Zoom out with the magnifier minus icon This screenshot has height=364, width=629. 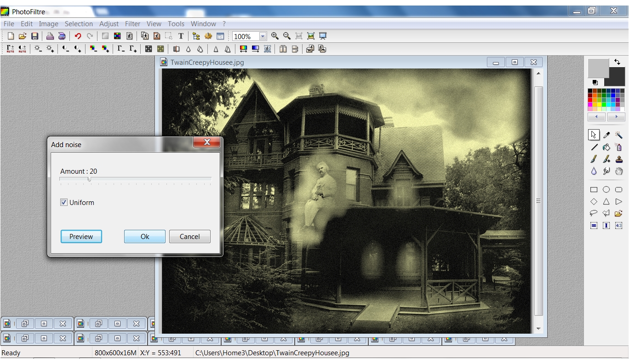(287, 36)
